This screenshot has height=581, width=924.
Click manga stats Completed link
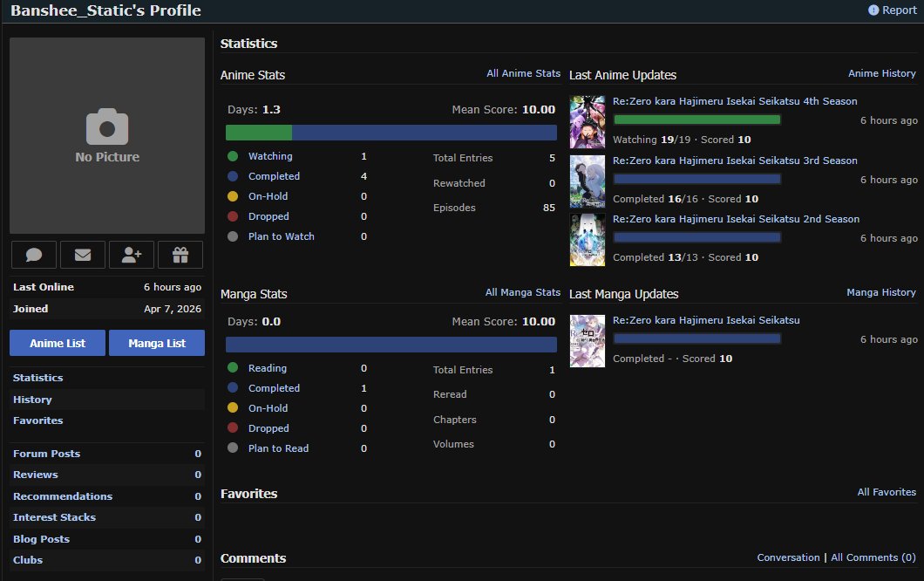tap(274, 388)
